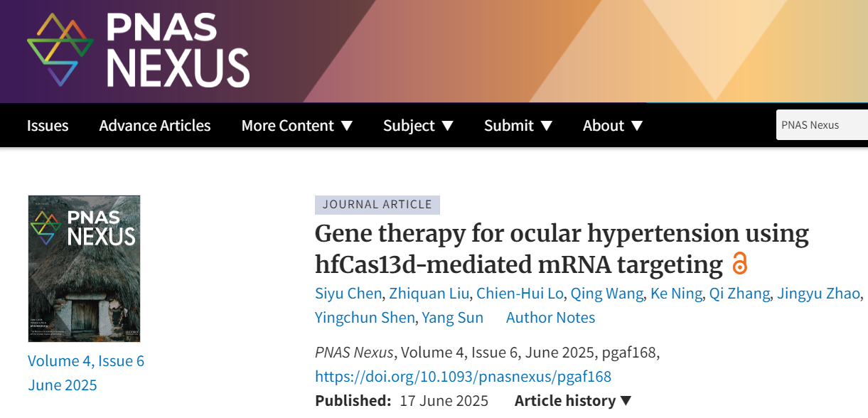Open the Issues menu item
Viewport: 868px width, 418px height.
[48, 126]
